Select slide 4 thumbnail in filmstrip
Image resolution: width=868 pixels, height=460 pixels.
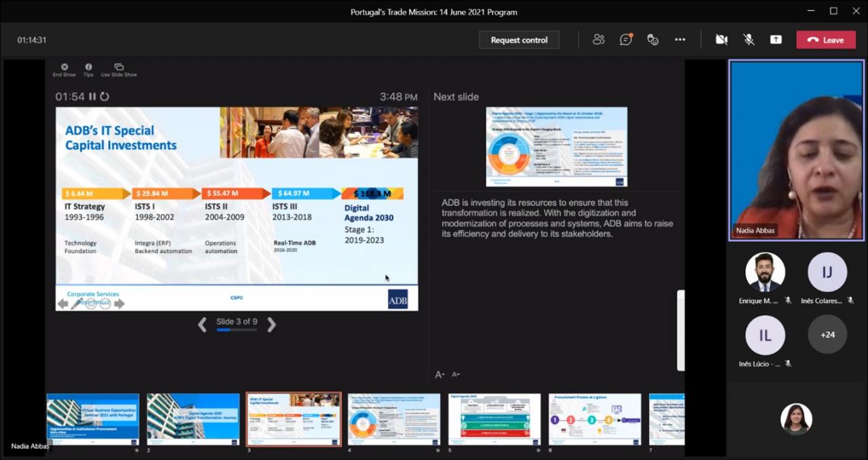tap(394, 419)
